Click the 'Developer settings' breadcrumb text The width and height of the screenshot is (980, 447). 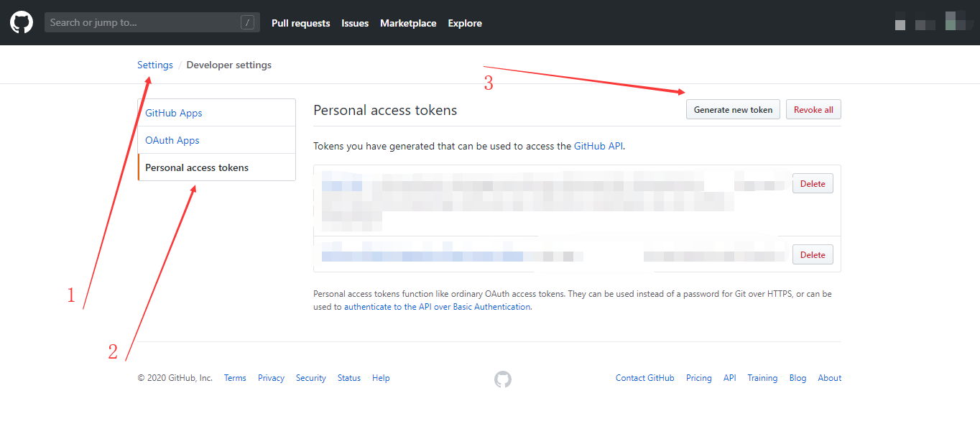tap(229, 65)
